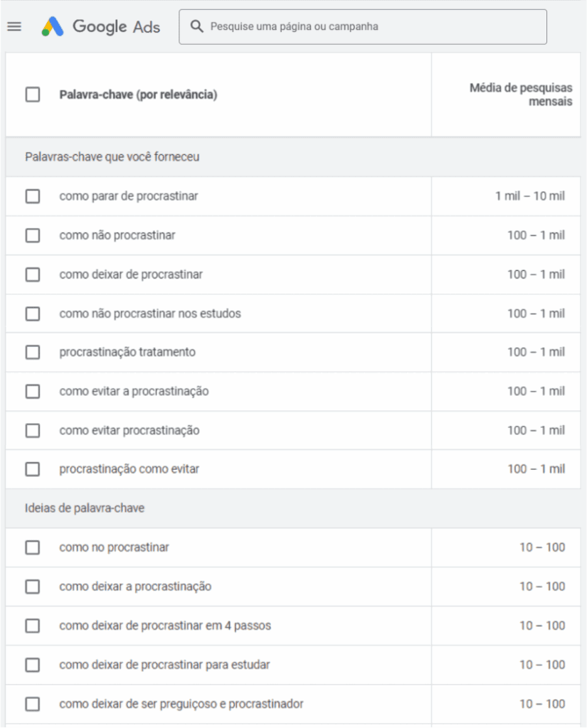The image size is (587, 728).
Task: Open the hamburger main menu
Action: pos(14,27)
